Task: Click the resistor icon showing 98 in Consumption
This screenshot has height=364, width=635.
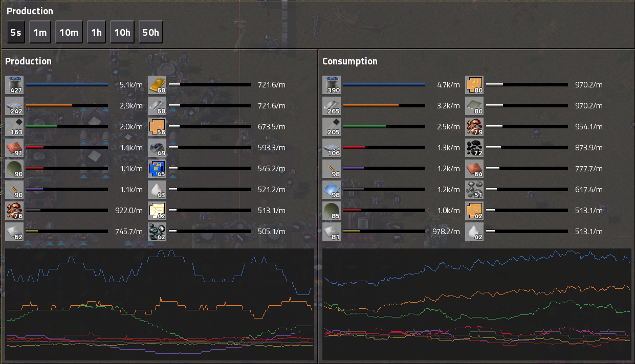Action: [x=332, y=169]
